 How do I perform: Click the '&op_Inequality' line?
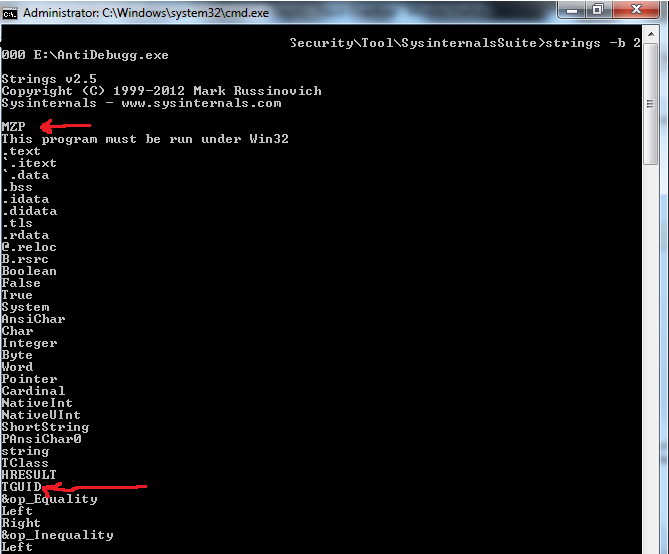[57, 535]
